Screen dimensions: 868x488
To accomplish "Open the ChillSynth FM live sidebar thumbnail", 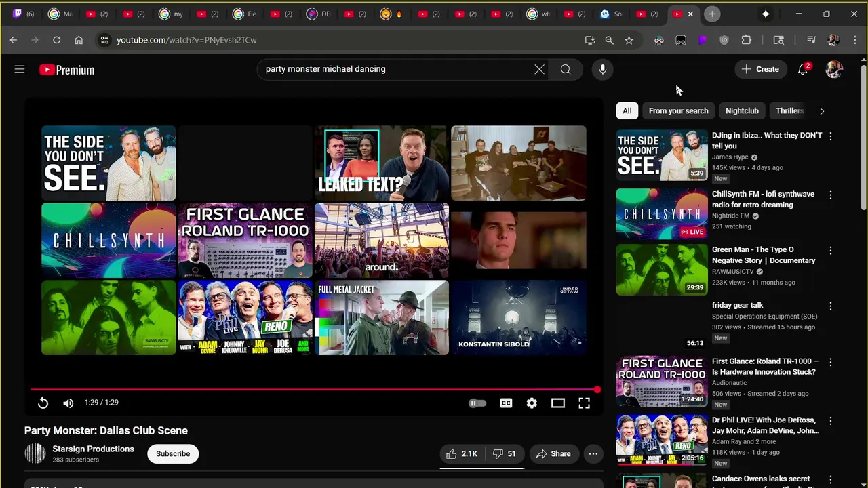I will pyautogui.click(x=662, y=214).
